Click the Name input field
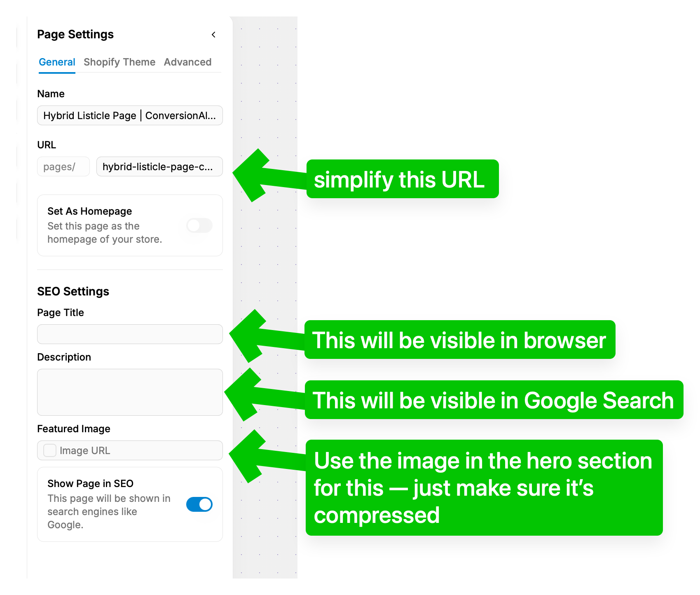 click(130, 115)
